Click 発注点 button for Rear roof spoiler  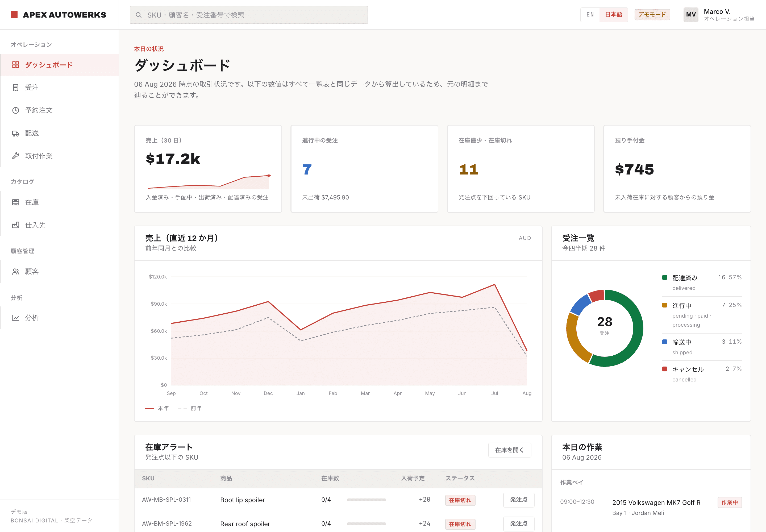pyautogui.click(x=519, y=524)
